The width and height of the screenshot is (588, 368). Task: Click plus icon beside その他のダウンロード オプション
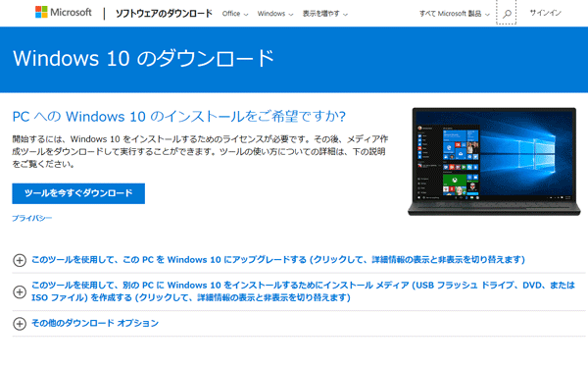click(20, 323)
